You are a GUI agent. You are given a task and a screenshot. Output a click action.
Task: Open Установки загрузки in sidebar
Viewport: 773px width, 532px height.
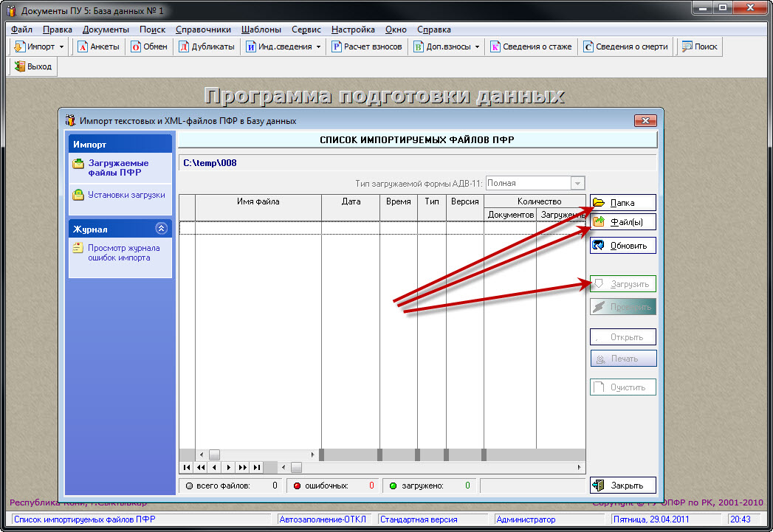click(x=126, y=195)
